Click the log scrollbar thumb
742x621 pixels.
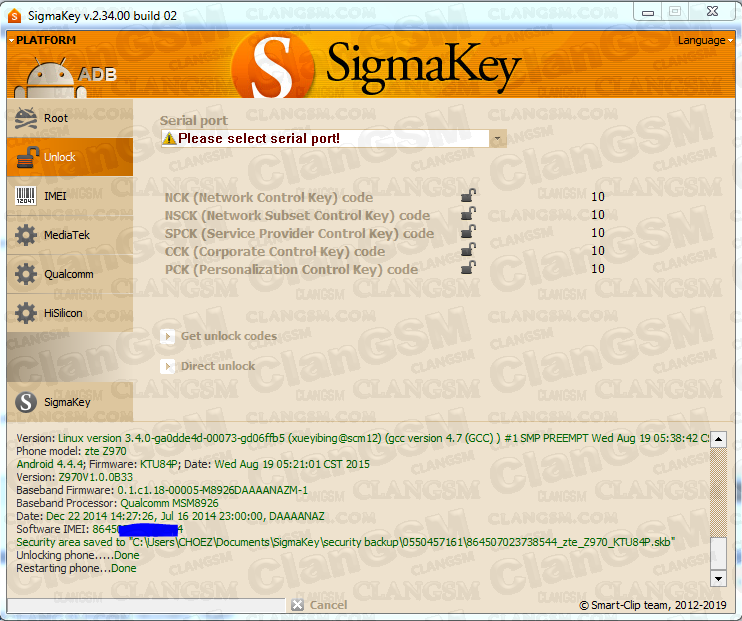718,553
